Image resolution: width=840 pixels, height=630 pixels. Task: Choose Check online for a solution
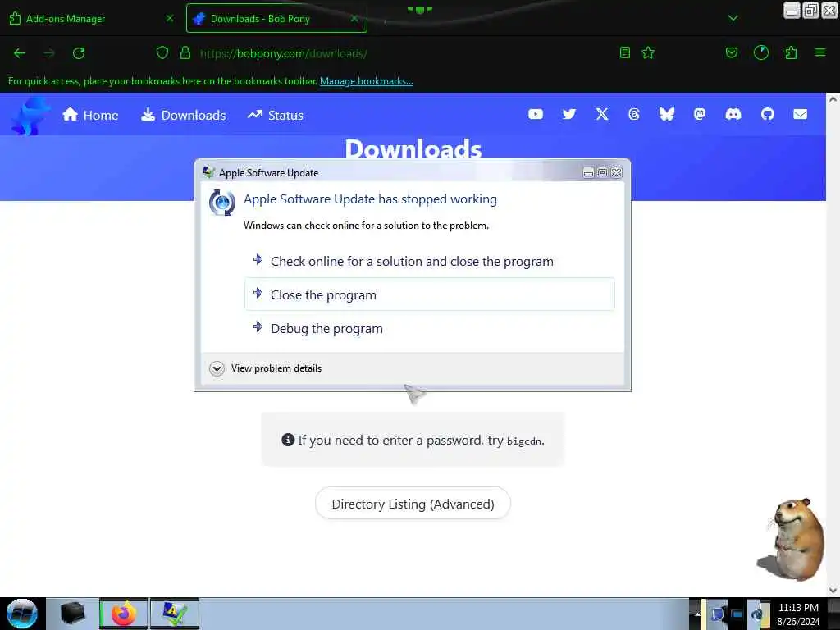pyautogui.click(x=430, y=262)
